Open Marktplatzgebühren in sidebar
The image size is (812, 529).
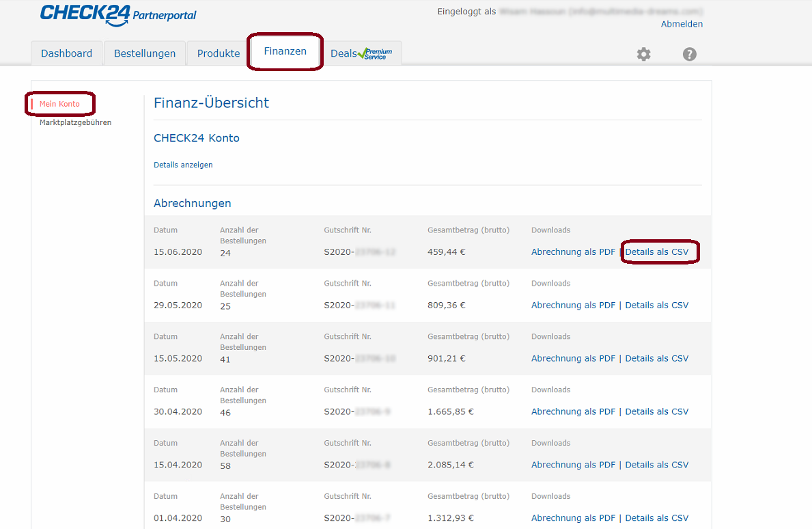point(75,122)
